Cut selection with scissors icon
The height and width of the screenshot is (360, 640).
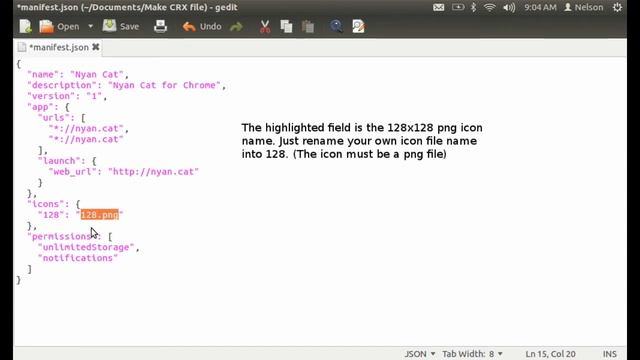coord(265,27)
